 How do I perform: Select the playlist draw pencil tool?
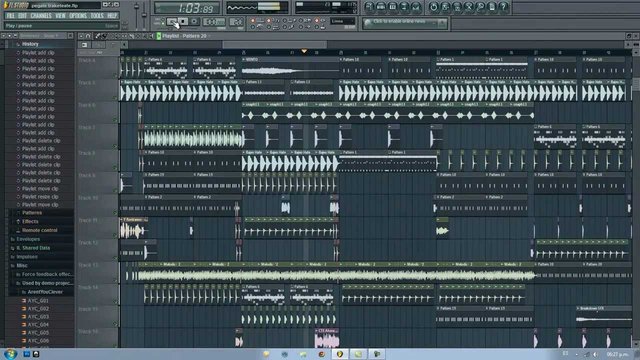[98, 36]
